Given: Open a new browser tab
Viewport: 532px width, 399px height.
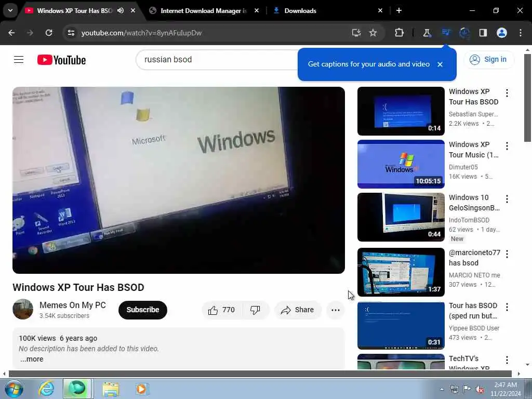Looking at the screenshot, I should tap(399, 10).
